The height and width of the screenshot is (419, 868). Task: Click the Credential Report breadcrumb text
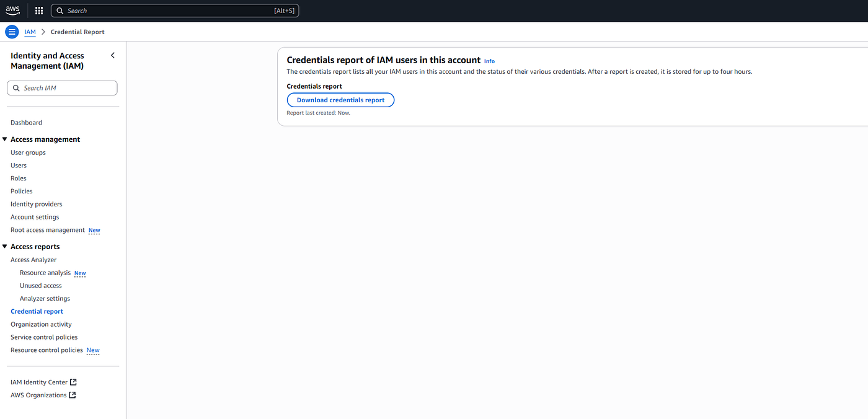click(x=77, y=32)
